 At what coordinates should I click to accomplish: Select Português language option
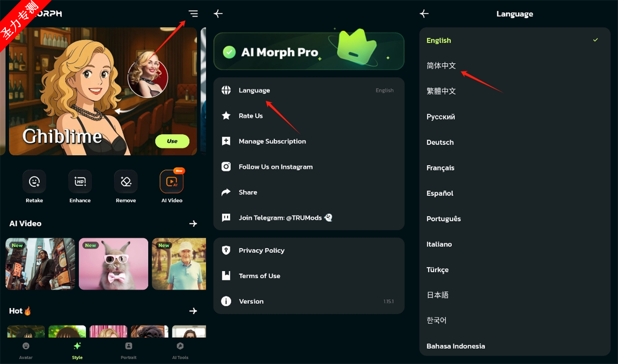point(515,219)
